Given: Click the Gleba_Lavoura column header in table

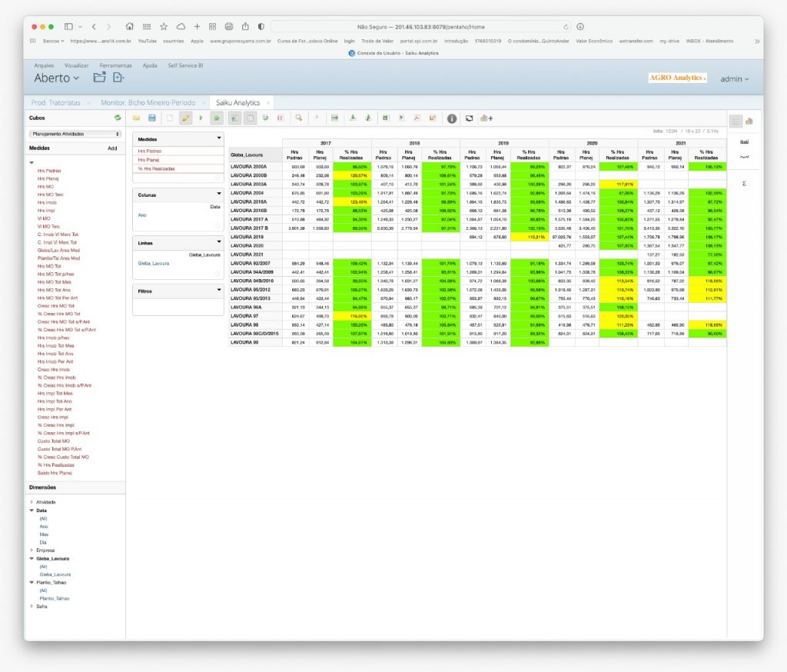Looking at the screenshot, I should (x=255, y=155).
